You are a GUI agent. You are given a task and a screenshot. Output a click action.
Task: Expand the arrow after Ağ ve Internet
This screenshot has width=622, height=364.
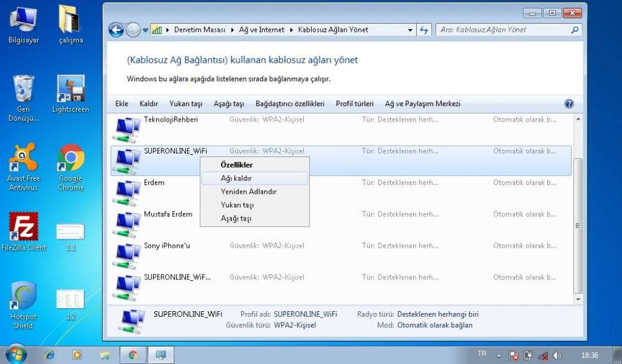click(291, 30)
